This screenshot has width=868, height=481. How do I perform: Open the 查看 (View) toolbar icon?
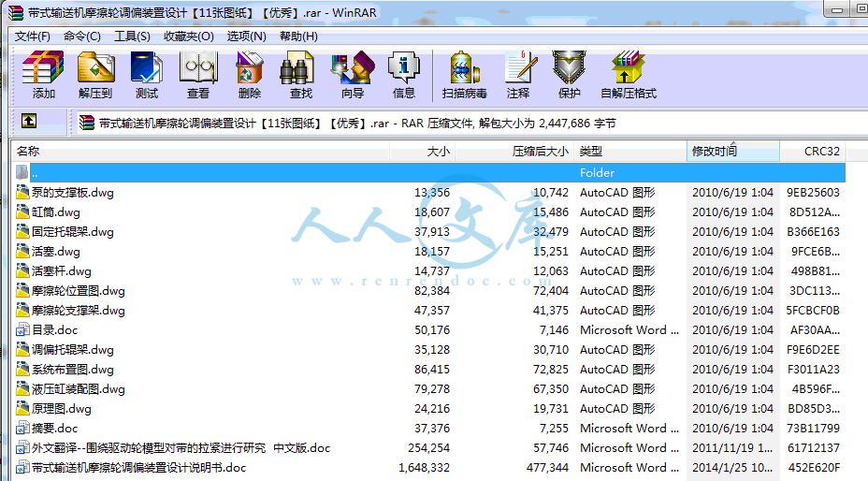pyautogui.click(x=198, y=75)
